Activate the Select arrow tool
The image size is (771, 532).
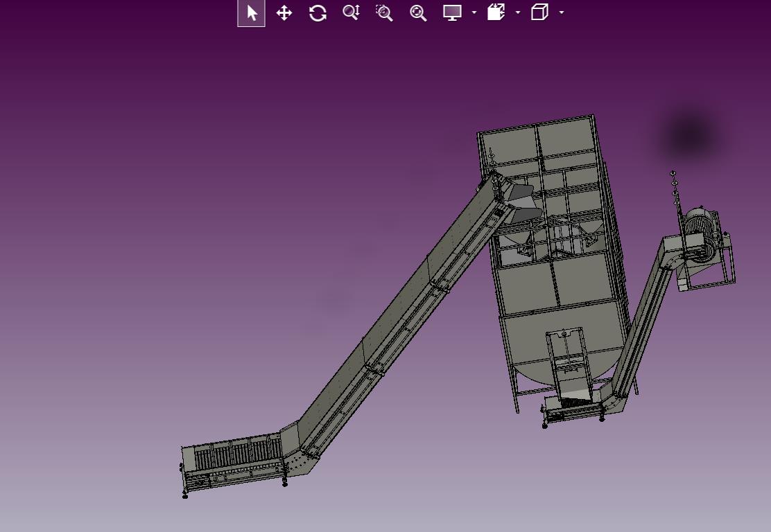(251, 12)
